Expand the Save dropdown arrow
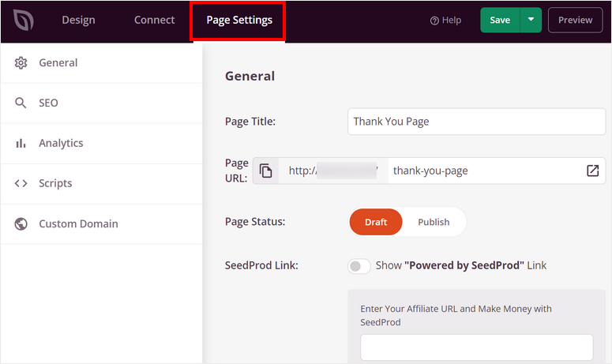The width and height of the screenshot is (612, 364). [x=531, y=21]
